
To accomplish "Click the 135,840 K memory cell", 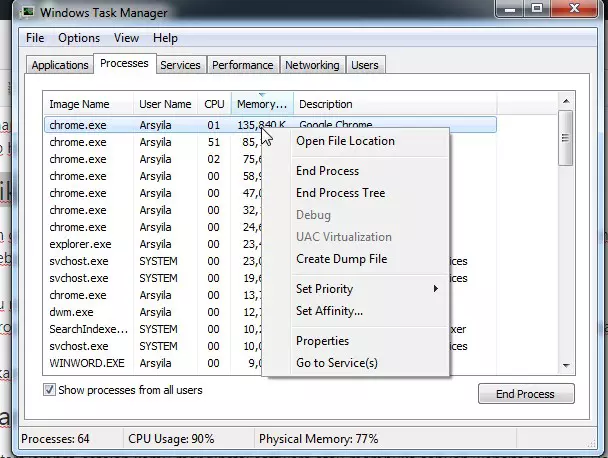I will click(261, 125).
